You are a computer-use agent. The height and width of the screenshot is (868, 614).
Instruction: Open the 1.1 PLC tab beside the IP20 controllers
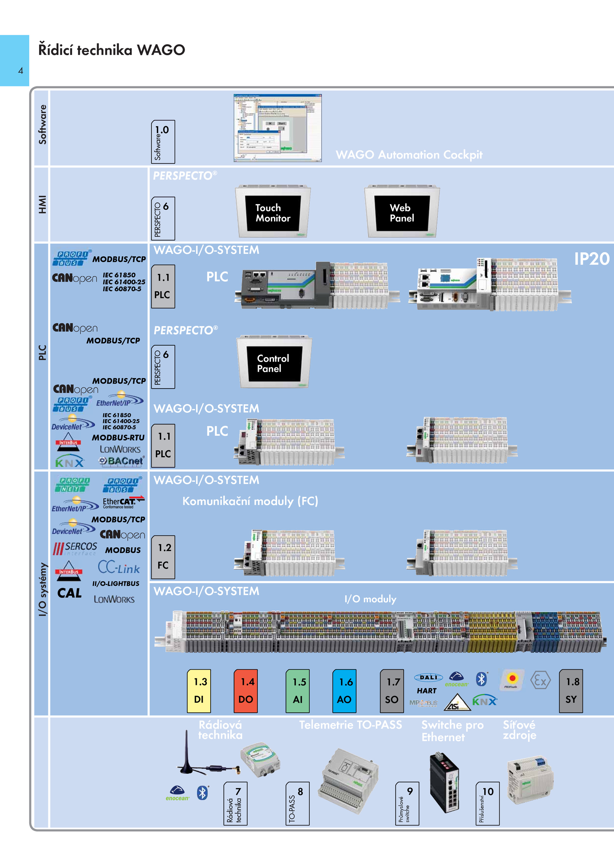tap(163, 286)
